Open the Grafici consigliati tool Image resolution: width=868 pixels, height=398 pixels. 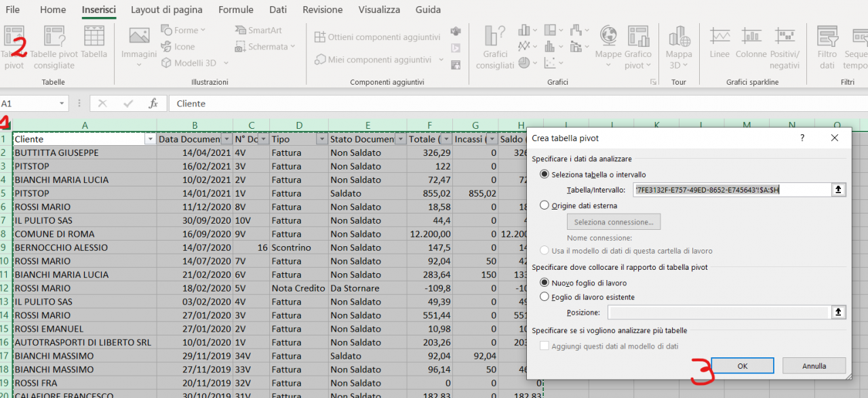coord(495,47)
